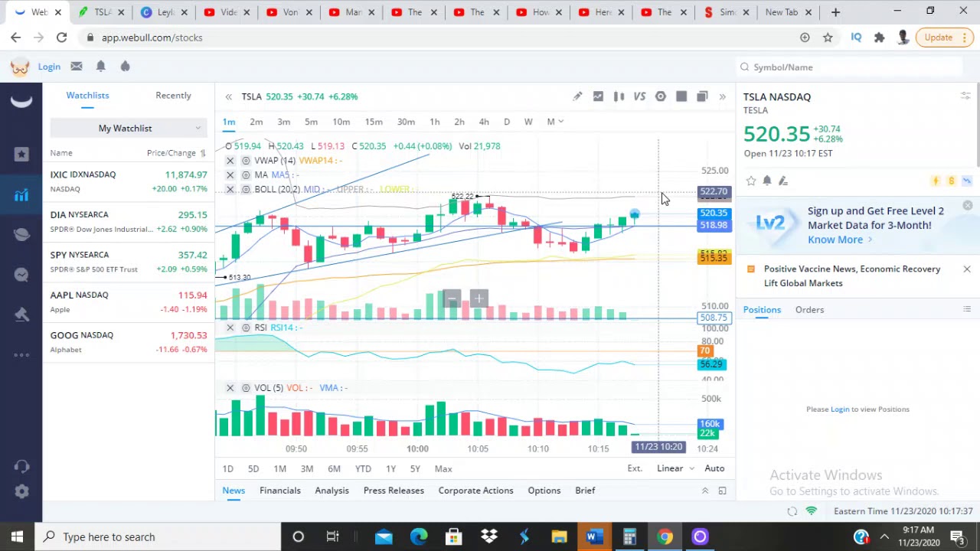Open My Watchlist dropdown
This screenshot has width=980, height=551.
pyautogui.click(x=127, y=128)
